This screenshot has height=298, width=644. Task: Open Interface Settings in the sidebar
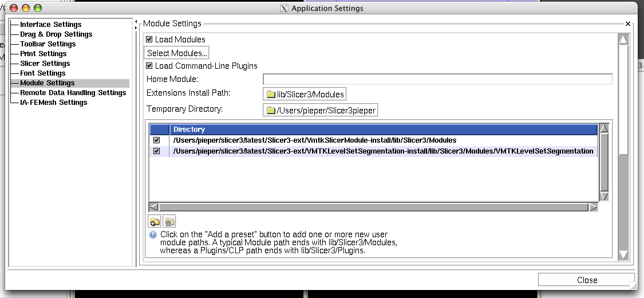coord(50,25)
